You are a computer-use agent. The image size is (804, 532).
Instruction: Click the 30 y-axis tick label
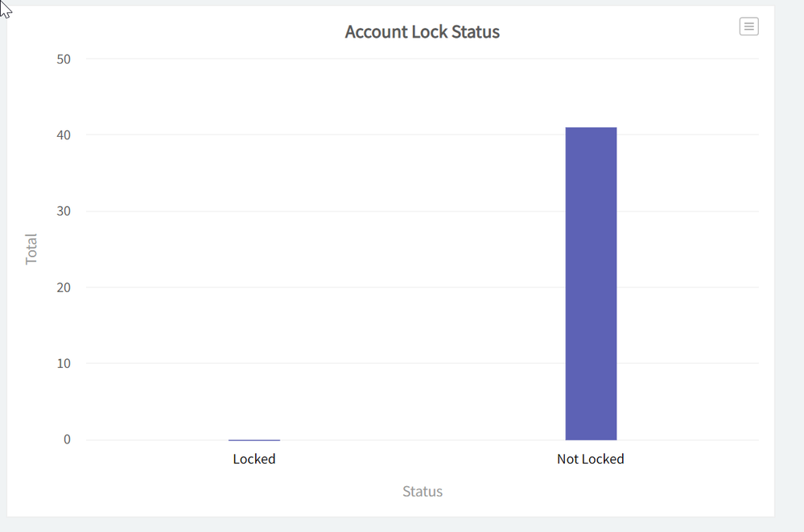coord(62,211)
